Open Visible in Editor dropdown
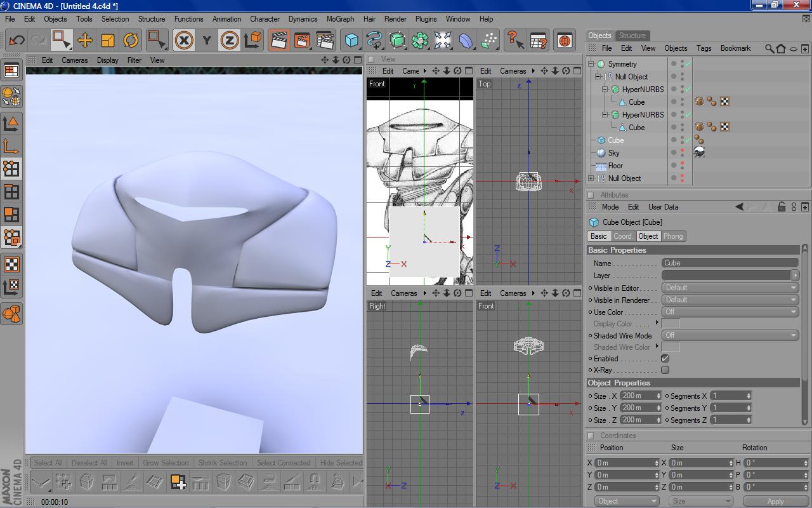Screen dimensions: 812x508 (x=730, y=288)
